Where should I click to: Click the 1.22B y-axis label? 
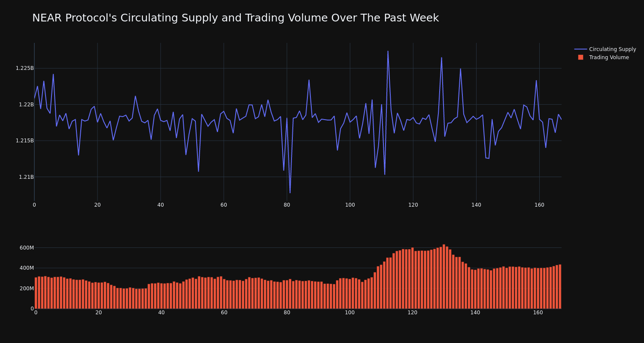(x=26, y=105)
